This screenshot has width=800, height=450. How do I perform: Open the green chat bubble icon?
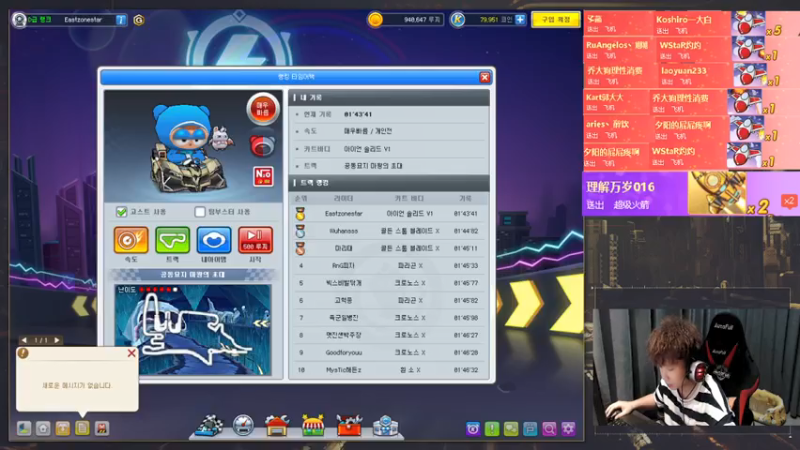pyautogui.click(x=511, y=429)
